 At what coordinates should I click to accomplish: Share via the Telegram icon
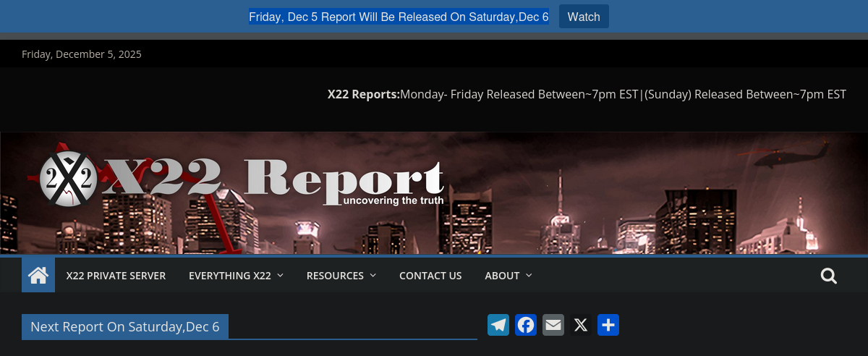coord(498,325)
